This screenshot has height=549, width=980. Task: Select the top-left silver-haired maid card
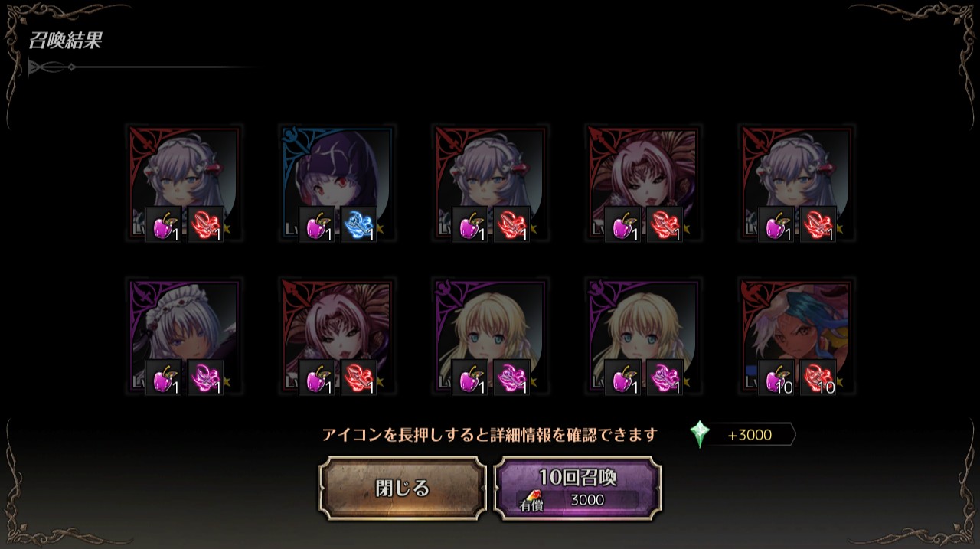tap(184, 183)
